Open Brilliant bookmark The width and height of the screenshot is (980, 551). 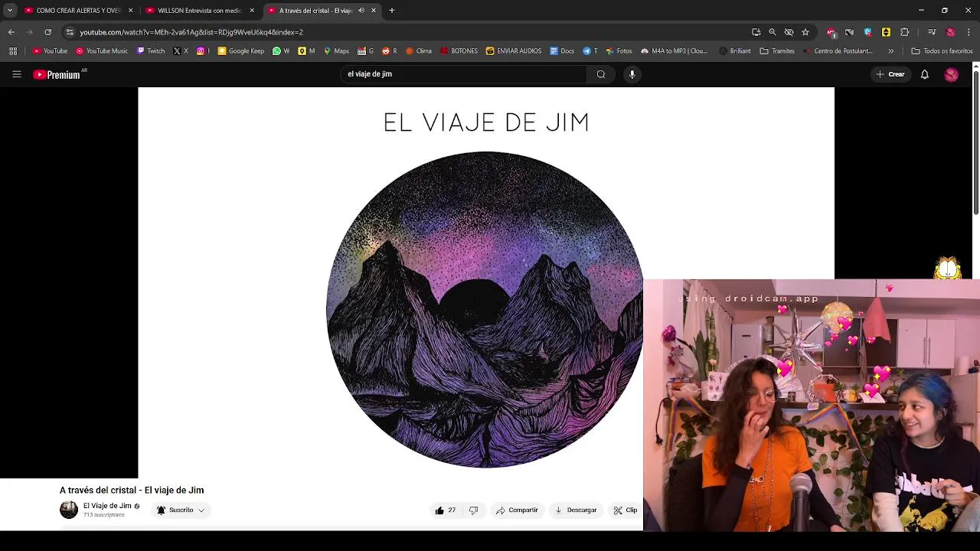735,51
